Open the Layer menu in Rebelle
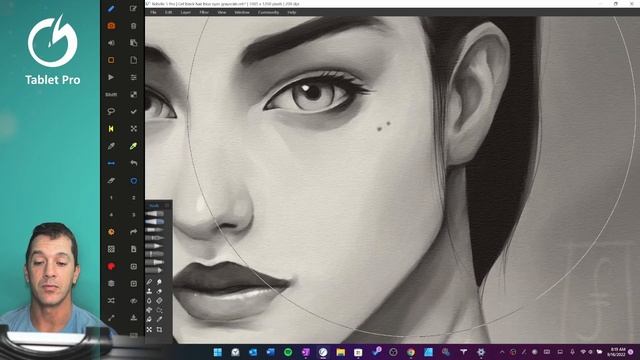 (186, 13)
